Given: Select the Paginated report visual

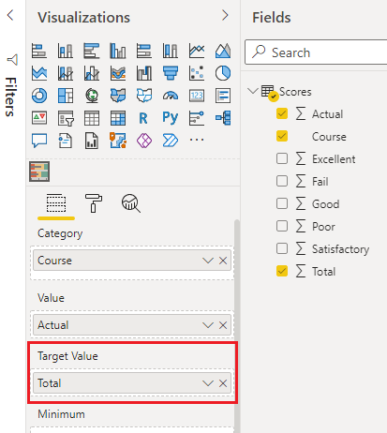Looking at the screenshot, I should pos(92,140).
